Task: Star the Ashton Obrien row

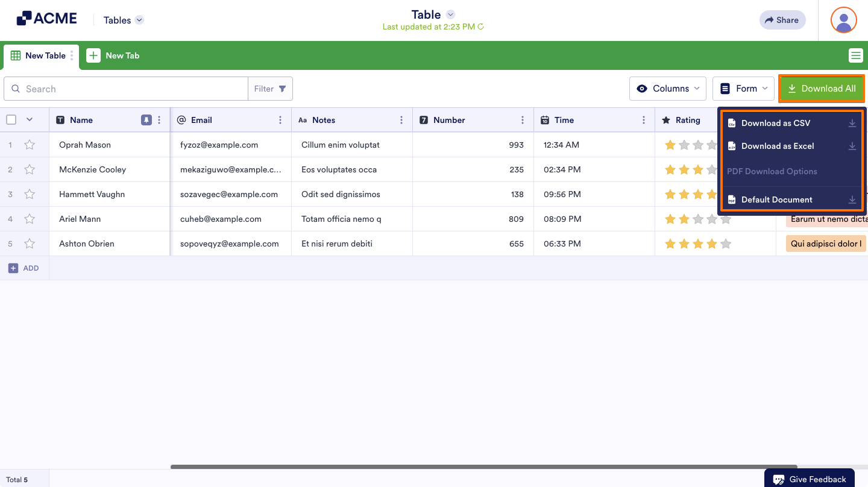Action: pos(29,243)
